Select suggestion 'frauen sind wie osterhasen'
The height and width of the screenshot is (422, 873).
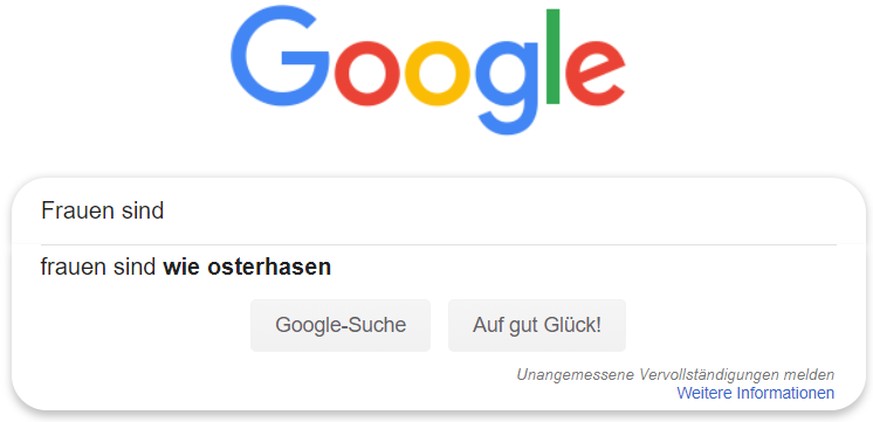click(x=439, y=267)
